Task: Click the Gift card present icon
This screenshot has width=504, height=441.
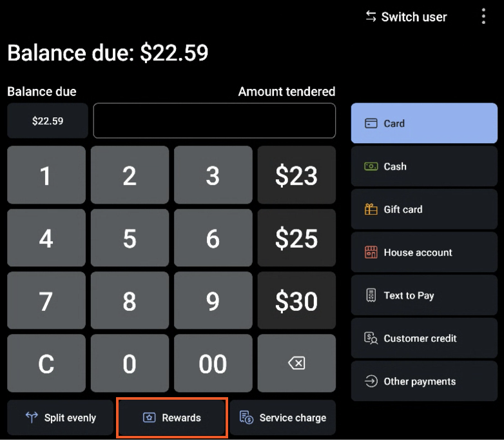Action: (x=371, y=210)
